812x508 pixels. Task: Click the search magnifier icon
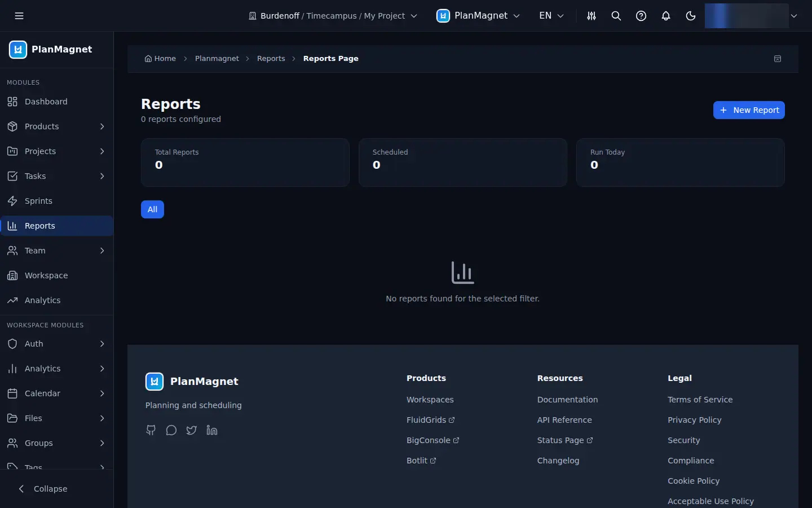click(x=616, y=16)
